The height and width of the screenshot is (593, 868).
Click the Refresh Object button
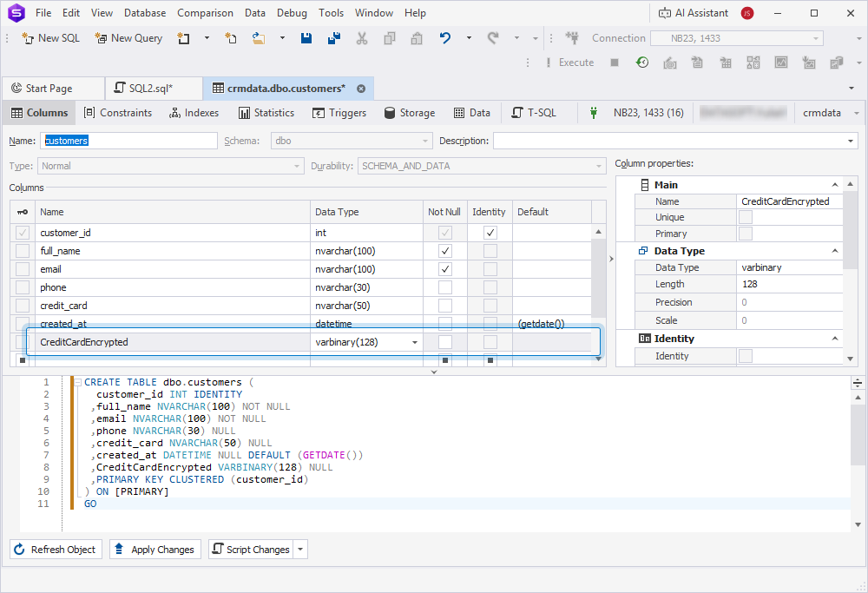56,549
